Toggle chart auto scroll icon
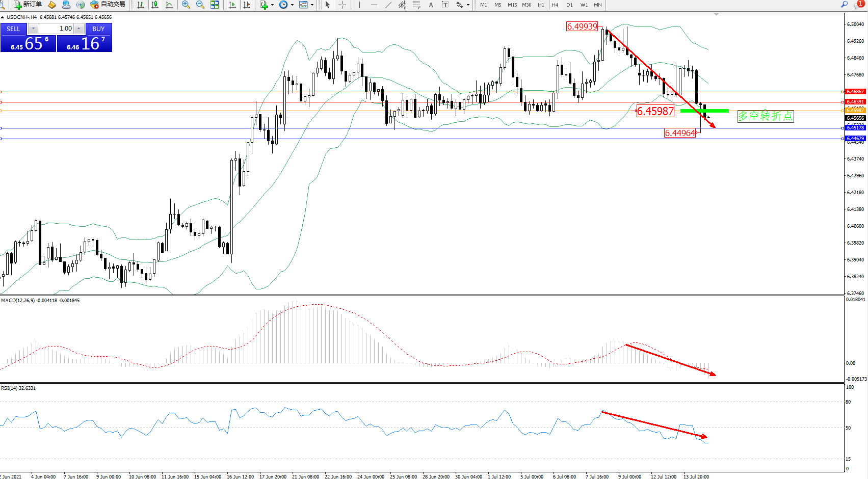Screen dimensions: 868x479 pyautogui.click(x=232, y=5)
